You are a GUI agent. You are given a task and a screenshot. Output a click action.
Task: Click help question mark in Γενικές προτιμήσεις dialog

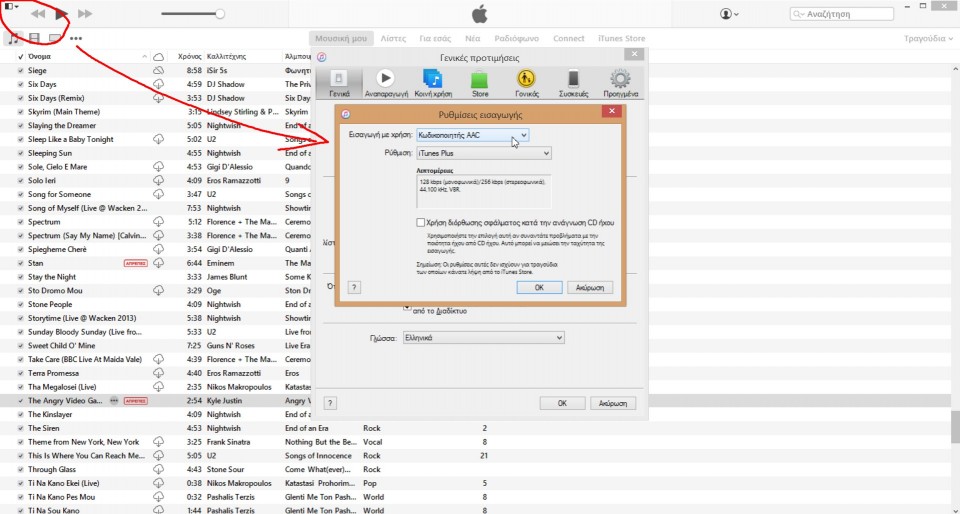(330, 403)
